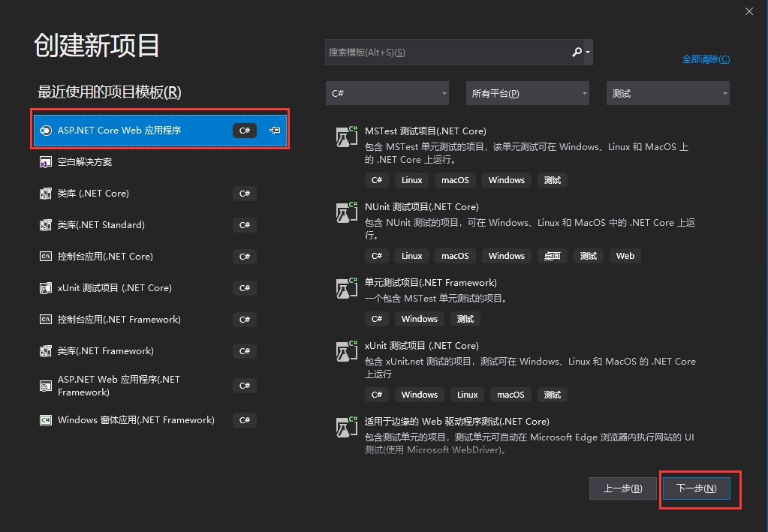This screenshot has height=532, width=768.
Task: Unpin the ASP.NET Core Web template pin
Action: [x=275, y=130]
